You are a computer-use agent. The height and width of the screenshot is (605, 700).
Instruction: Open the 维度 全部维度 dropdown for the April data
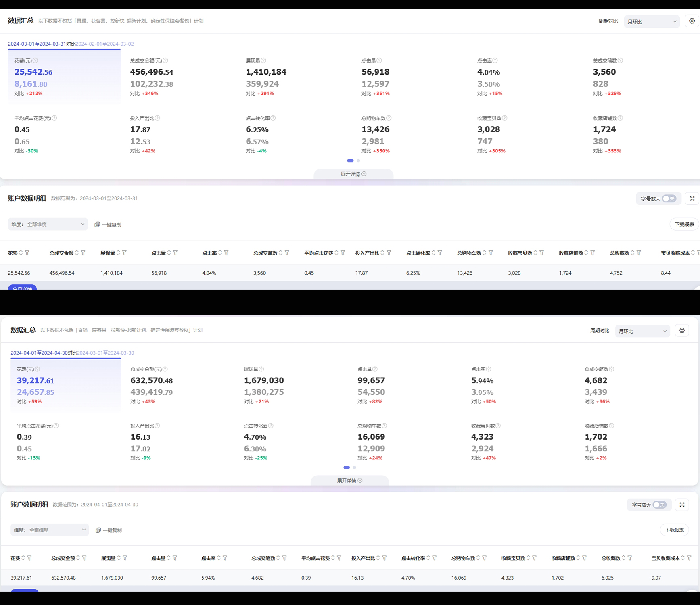tap(50, 530)
